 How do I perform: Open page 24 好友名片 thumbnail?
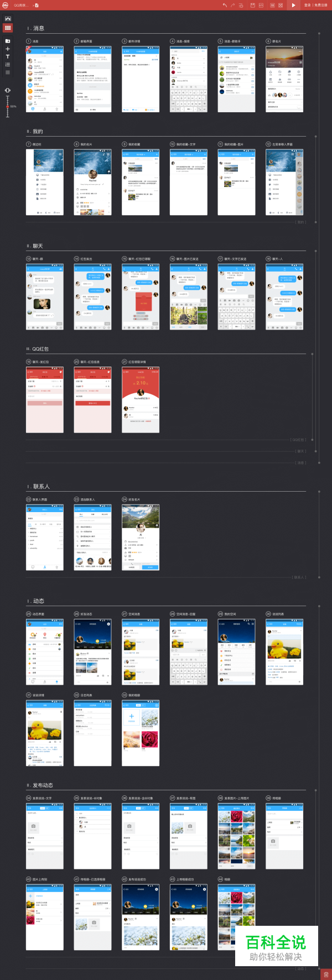pyautogui.click(x=141, y=537)
